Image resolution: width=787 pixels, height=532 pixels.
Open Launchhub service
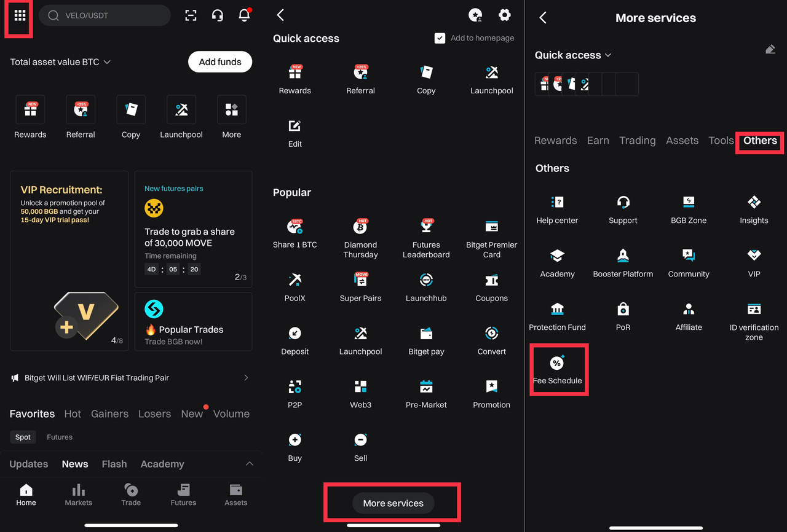(x=426, y=288)
